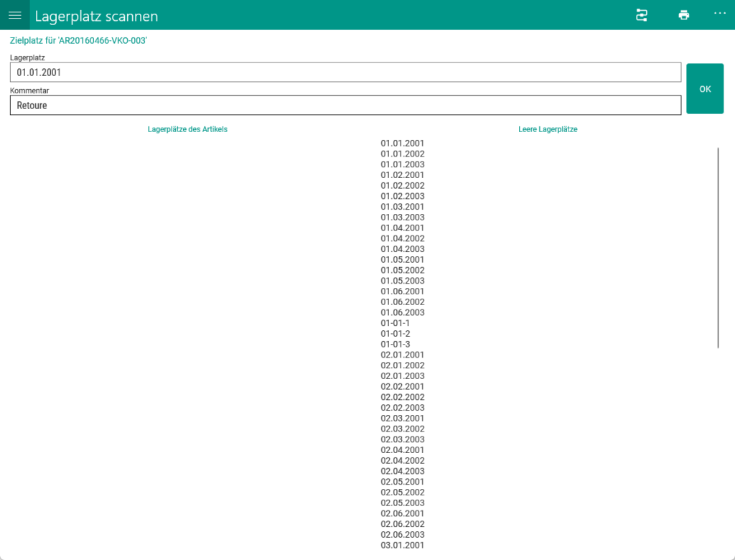Image resolution: width=735 pixels, height=560 pixels.
Task: Select storage location 03.01.2001
Action: (x=403, y=545)
